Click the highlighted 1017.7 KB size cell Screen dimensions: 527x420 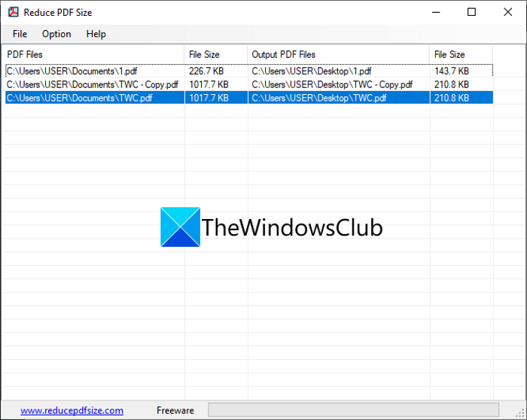(x=216, y=98)
